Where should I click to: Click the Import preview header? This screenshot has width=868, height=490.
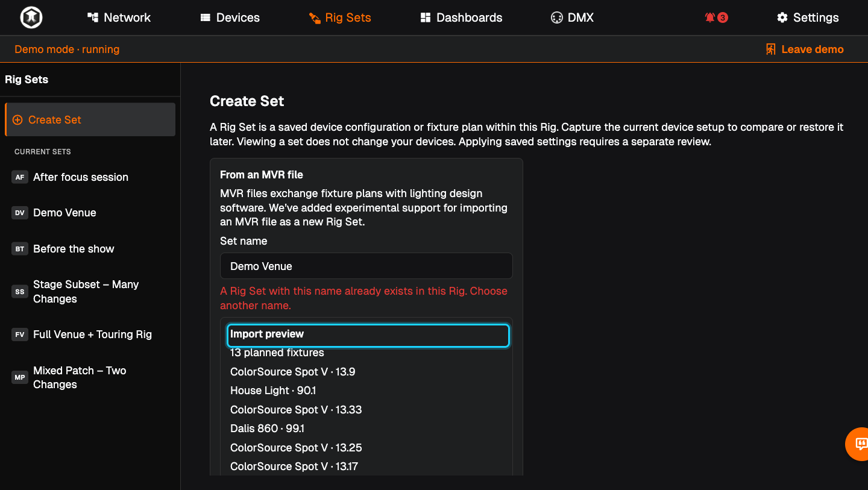coord(368,335)
